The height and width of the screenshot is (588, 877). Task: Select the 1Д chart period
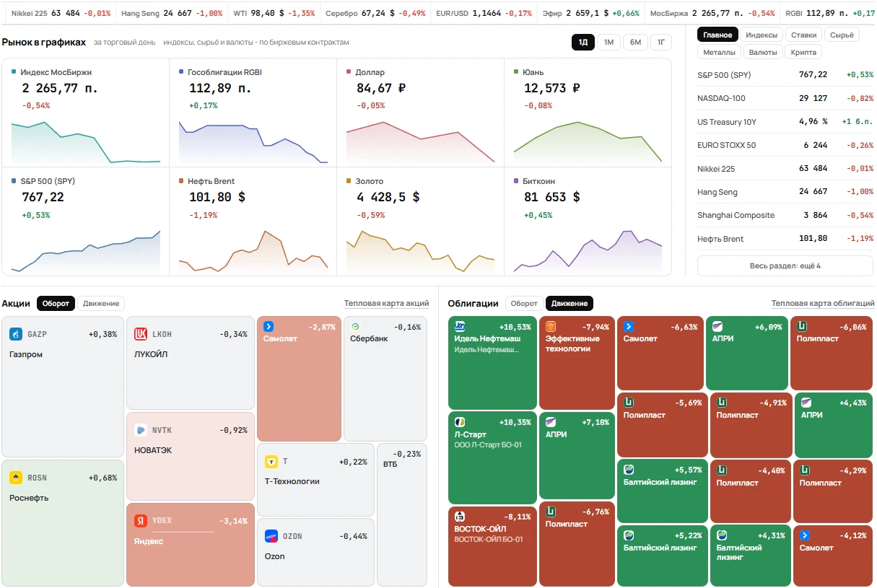tap(583, 43)
